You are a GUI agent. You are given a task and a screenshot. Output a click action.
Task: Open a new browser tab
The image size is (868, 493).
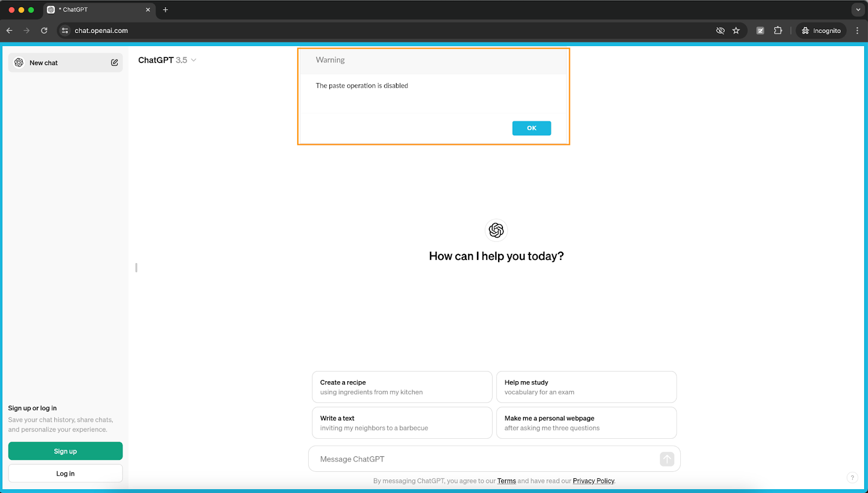(x=165, y=10)
